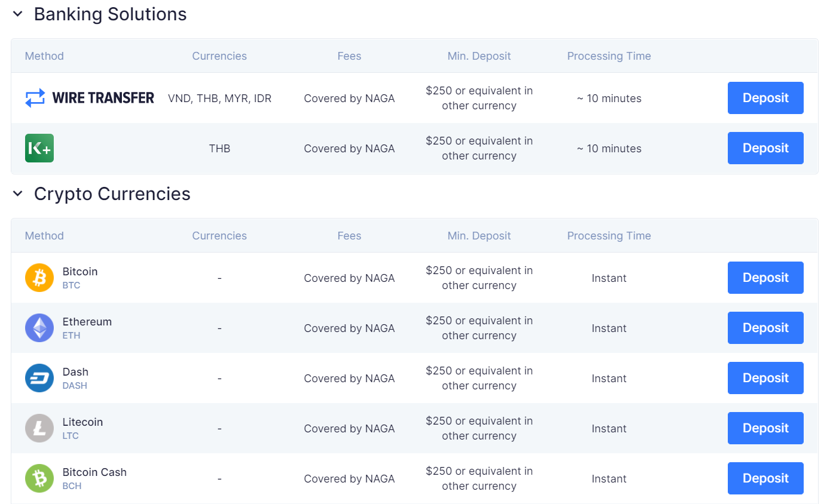
Task: Click Bitcoin's $250 minimum deposit cell
Action: (479, 278)
